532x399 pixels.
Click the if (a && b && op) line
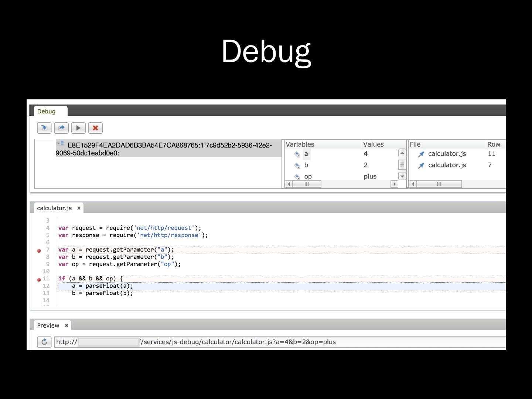91,279
